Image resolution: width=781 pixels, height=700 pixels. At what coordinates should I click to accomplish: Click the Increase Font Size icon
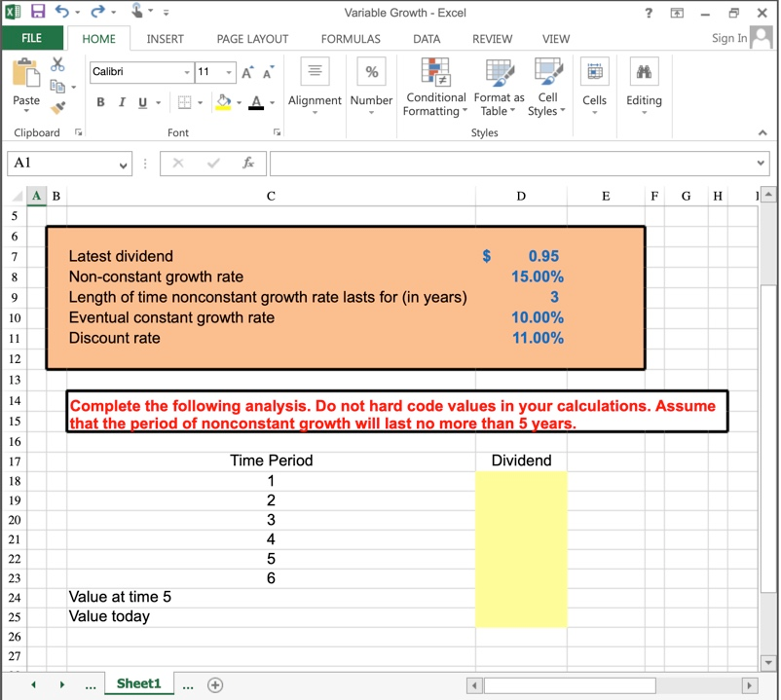coord(247,73)
